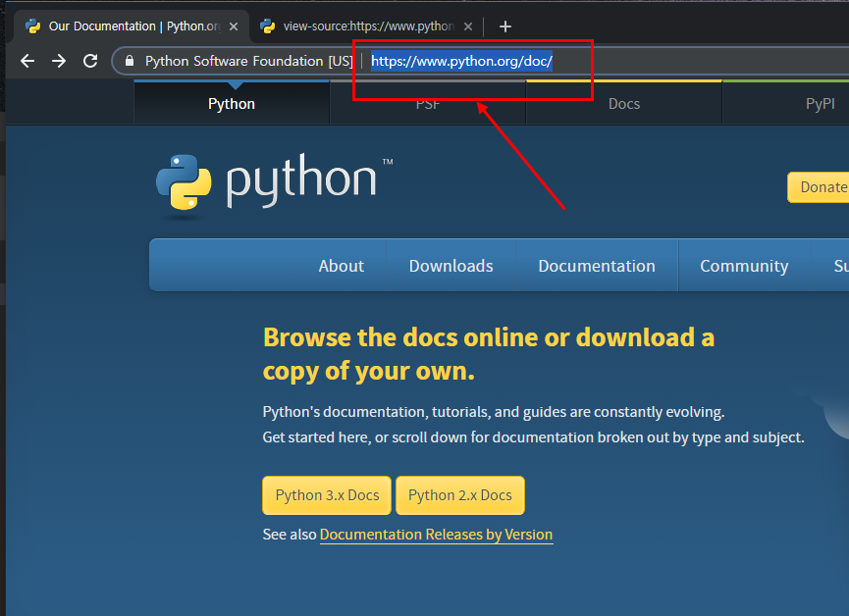The image size is (849, 616).
Task: Open the Python 2.x Docs button
Action: pos(460,495)
